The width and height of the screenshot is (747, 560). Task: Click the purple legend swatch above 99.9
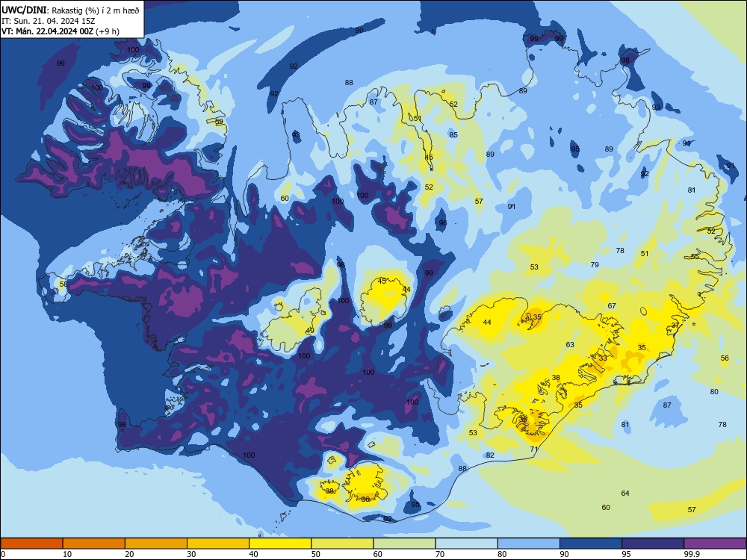coord(715,544)
